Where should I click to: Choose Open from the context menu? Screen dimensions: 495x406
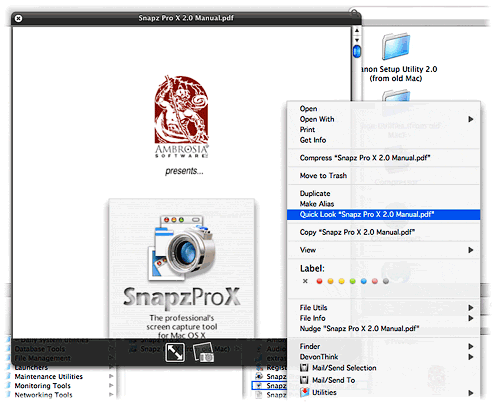coord(308,109)
